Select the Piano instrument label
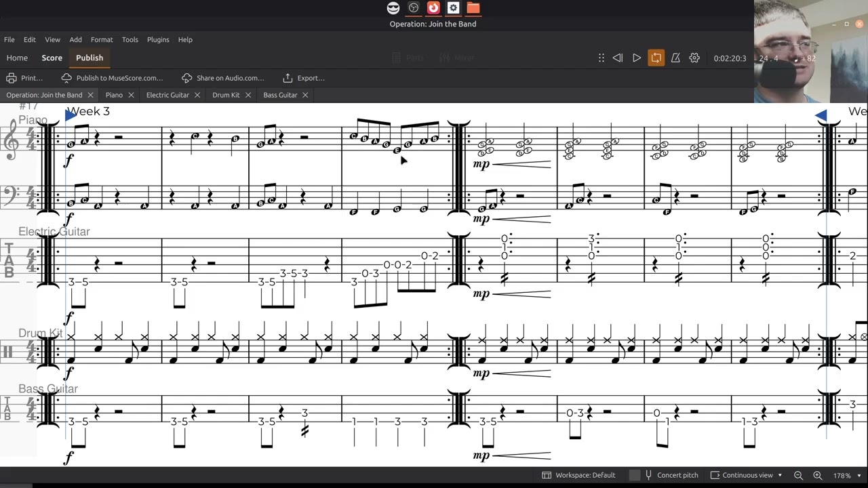Screen dimensions: 868x488 click(x=33, y=120)
